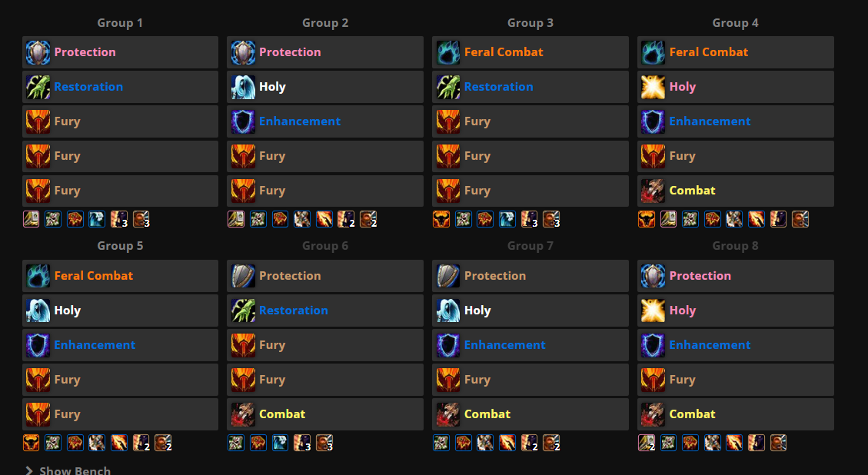Screen dimensions: 868x475
Task: Click the Holy priest icon in Group 2
Action: point(243,87)
